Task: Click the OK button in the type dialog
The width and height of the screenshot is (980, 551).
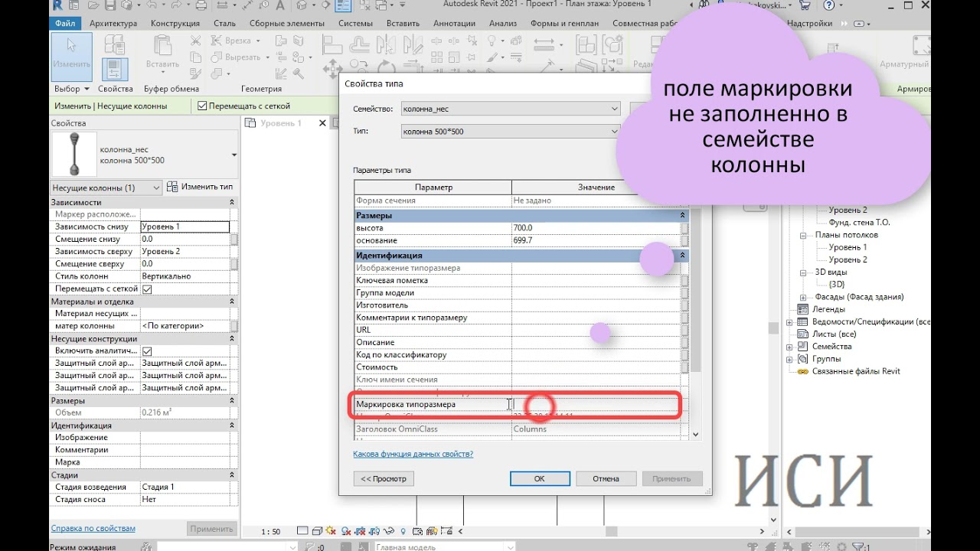Action: click(x=540, y=478)
